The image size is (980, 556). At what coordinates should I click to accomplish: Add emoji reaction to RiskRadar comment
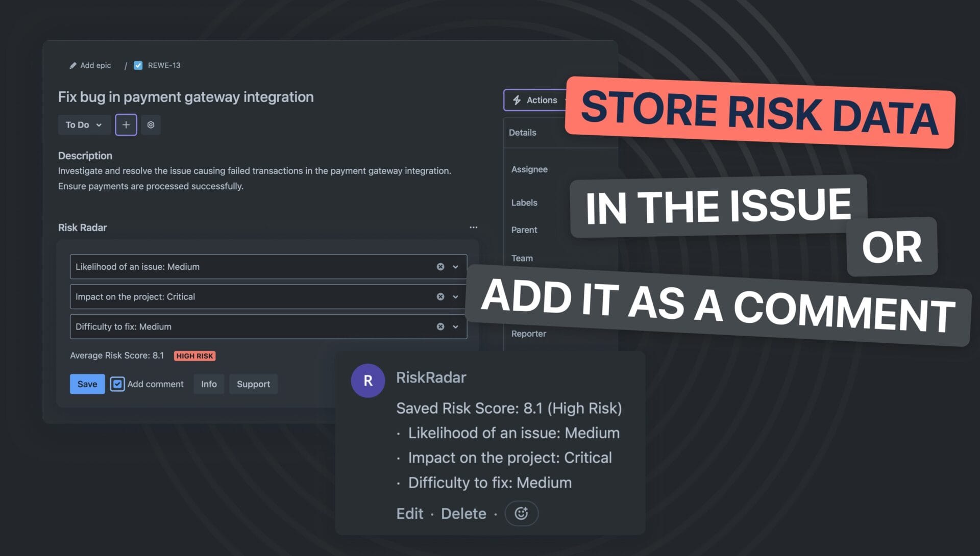tap(521, 513)
